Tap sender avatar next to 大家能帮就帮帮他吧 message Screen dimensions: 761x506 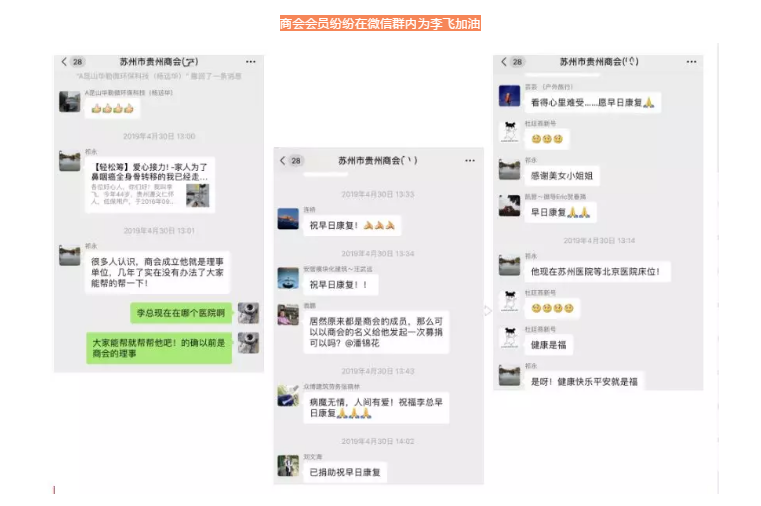click(248, 343)
